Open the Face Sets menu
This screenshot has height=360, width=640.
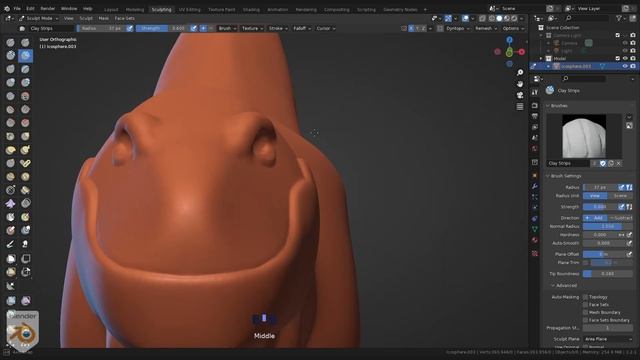click(x=124, y=18)
